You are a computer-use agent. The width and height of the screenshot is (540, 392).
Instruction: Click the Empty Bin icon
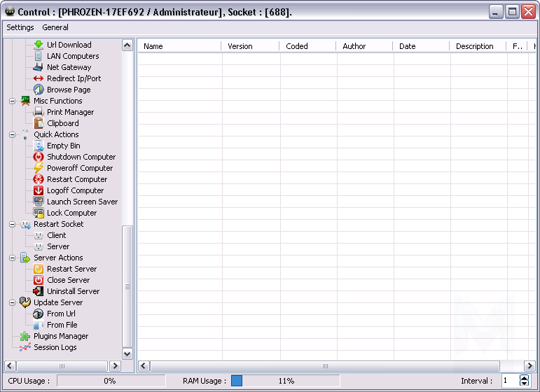click(39, 146)
